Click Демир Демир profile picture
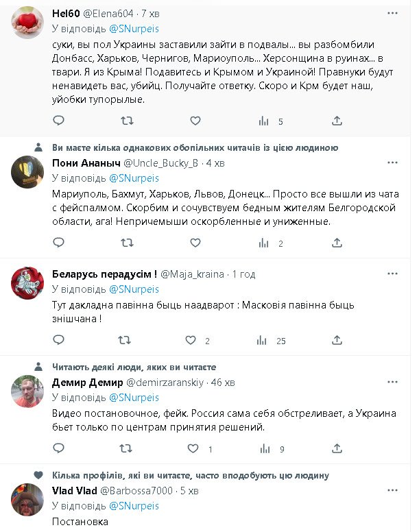This screenshot has width=419, height=532. point(27,392)
